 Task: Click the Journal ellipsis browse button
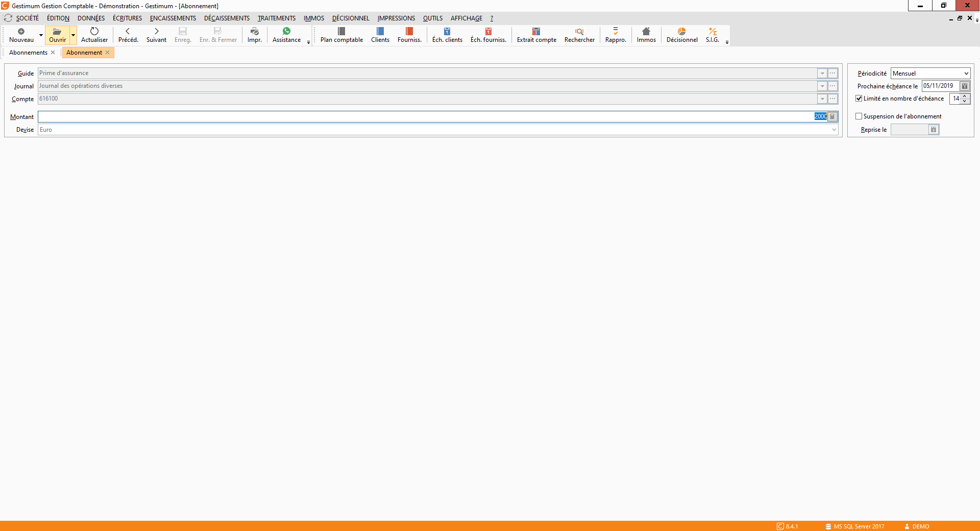[832, 86]
